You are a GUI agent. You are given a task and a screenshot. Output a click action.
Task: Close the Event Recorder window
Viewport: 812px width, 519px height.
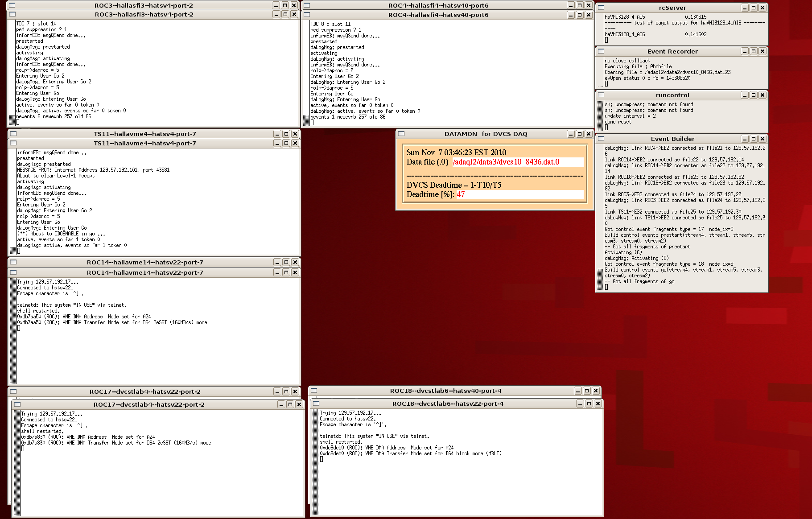[x=763, y=51]
